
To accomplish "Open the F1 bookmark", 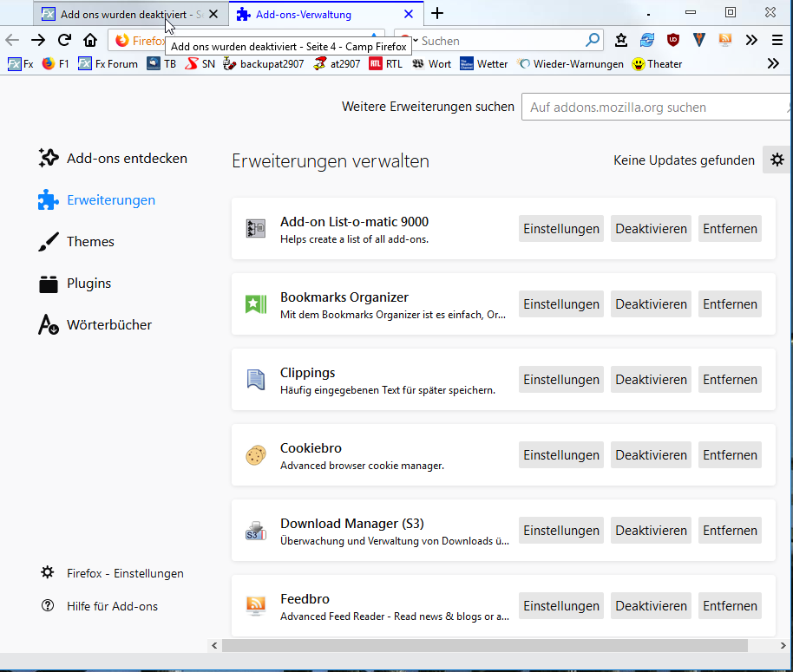I will click(x=56, y=64).
